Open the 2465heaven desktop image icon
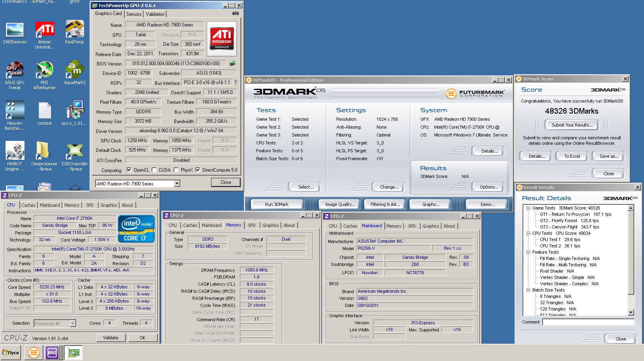Screen dimensions: 644x361 pyautogui.click(x=15, y=33)
